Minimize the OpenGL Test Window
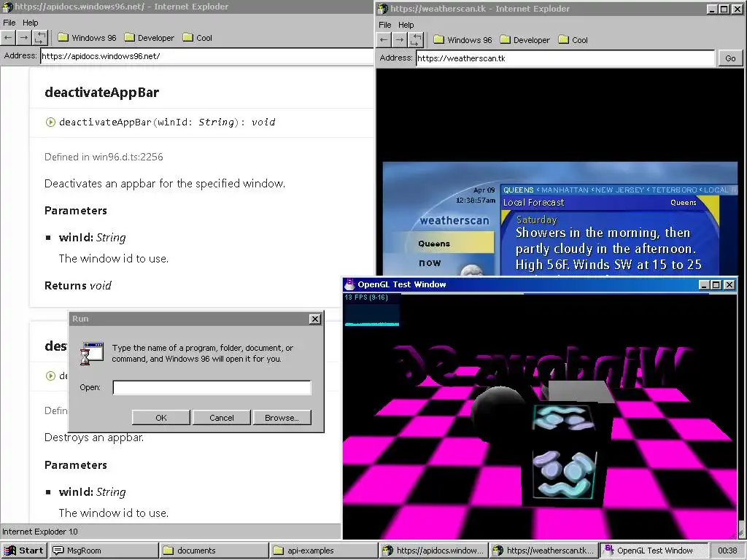 (x=705, y=285)
